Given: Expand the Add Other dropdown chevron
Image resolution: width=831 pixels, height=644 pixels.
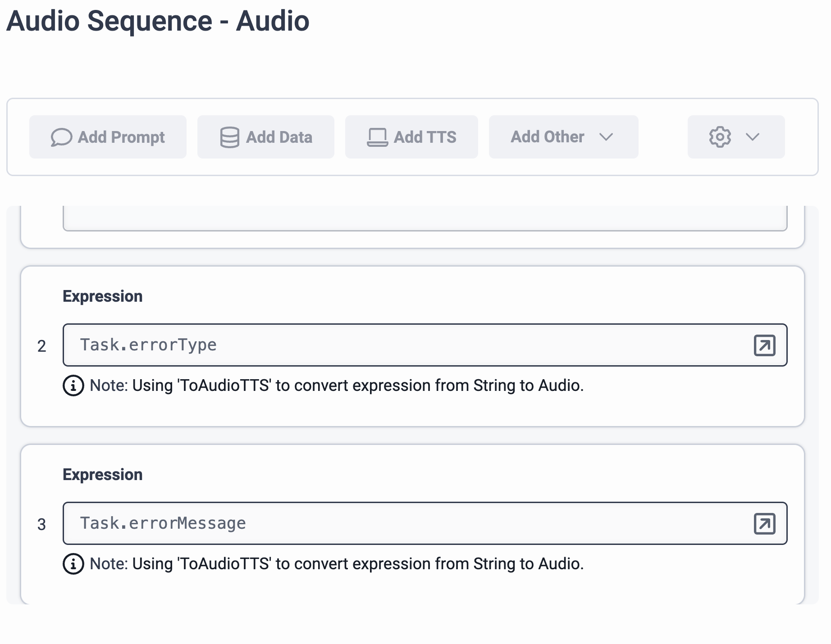Looking at the screenshot, I should point(606,137).
